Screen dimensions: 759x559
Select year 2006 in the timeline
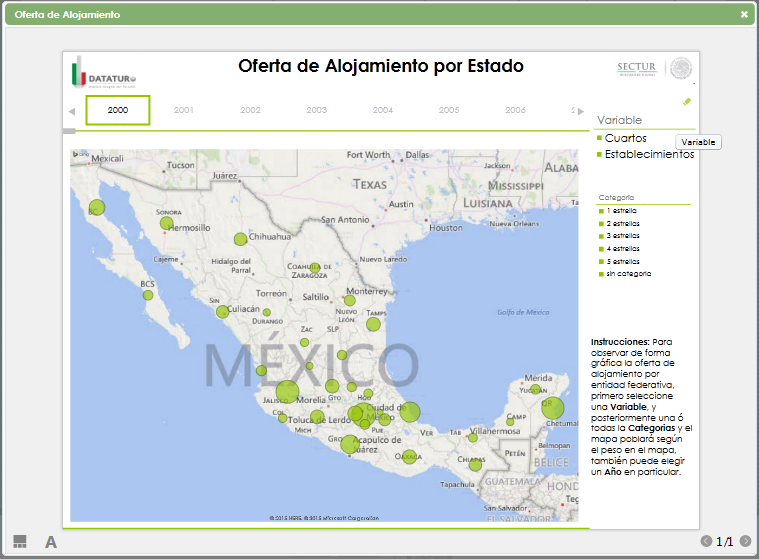(x=516, y=110)
